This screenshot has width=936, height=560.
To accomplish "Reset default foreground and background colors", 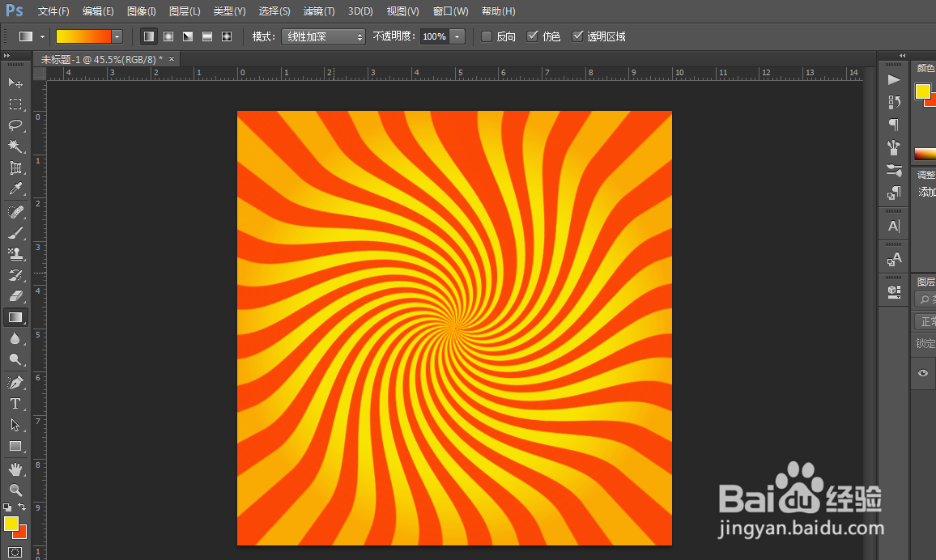I will 7,507.
